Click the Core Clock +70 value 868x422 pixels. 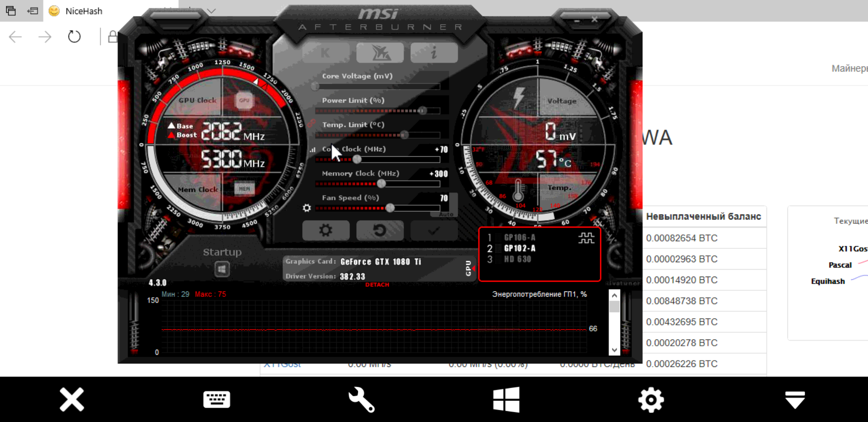[441, 150]
